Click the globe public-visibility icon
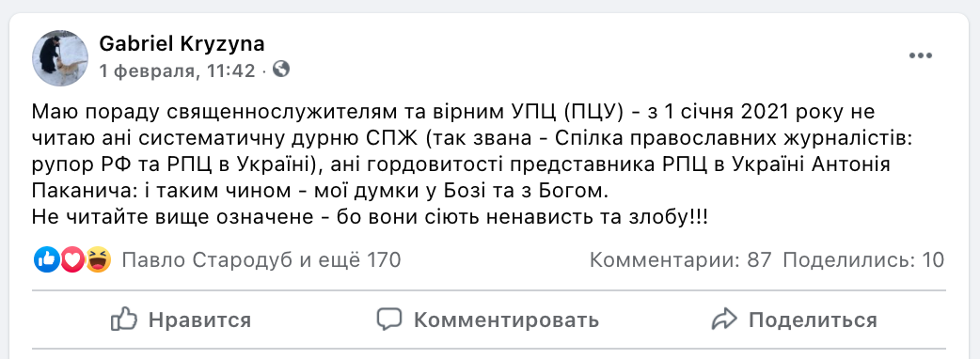Image resolution: width=980 pixels, height=359 pixels. [x=281, y=70]
